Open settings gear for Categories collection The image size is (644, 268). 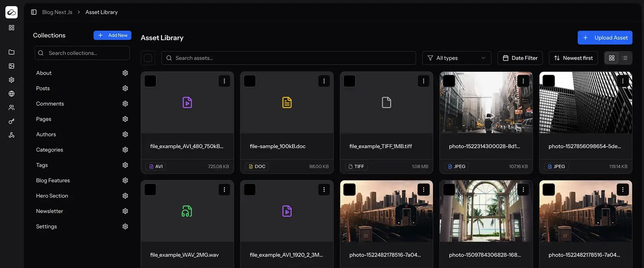click(x=125, y=150)
